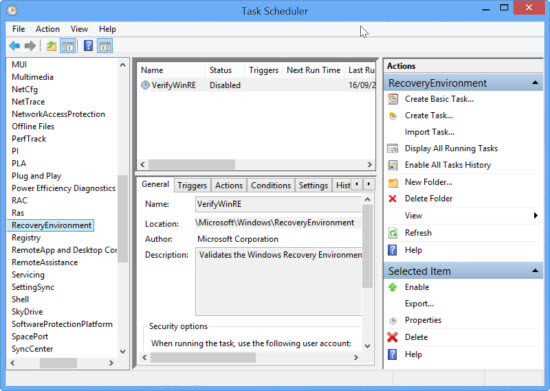
Task: Switch to the Conditions tab
Action: pos(271,185)
